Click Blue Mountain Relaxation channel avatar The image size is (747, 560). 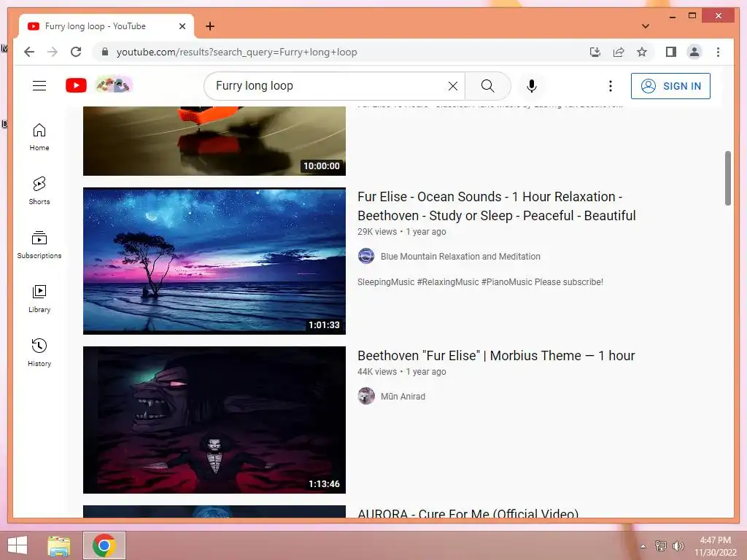pos(366,256)
